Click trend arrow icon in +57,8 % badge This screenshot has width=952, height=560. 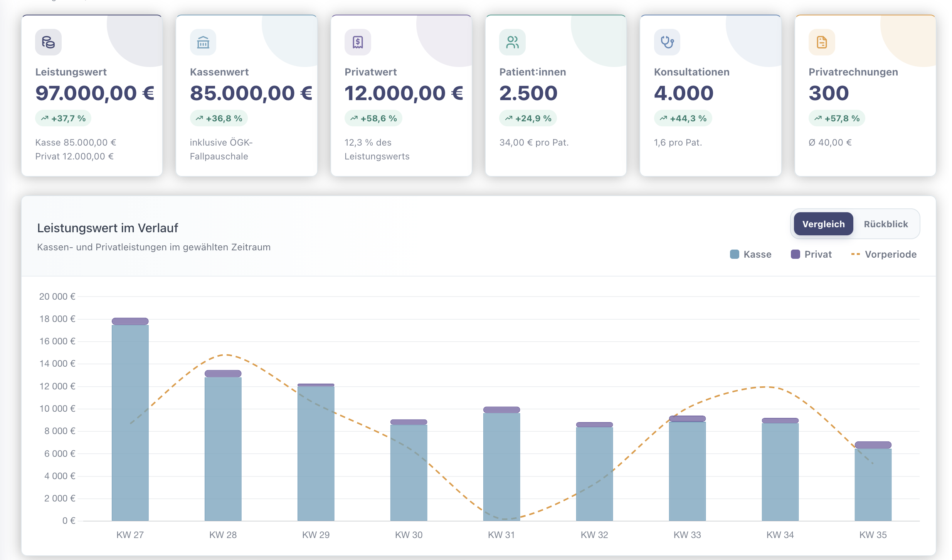point(818,118)
